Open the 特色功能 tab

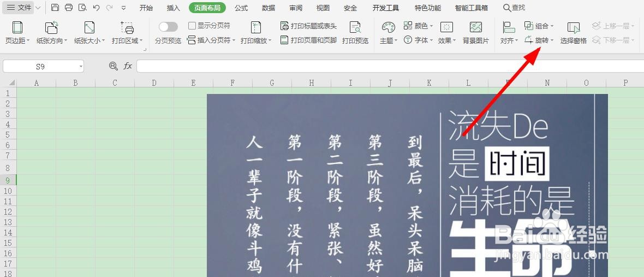(427, 8)
